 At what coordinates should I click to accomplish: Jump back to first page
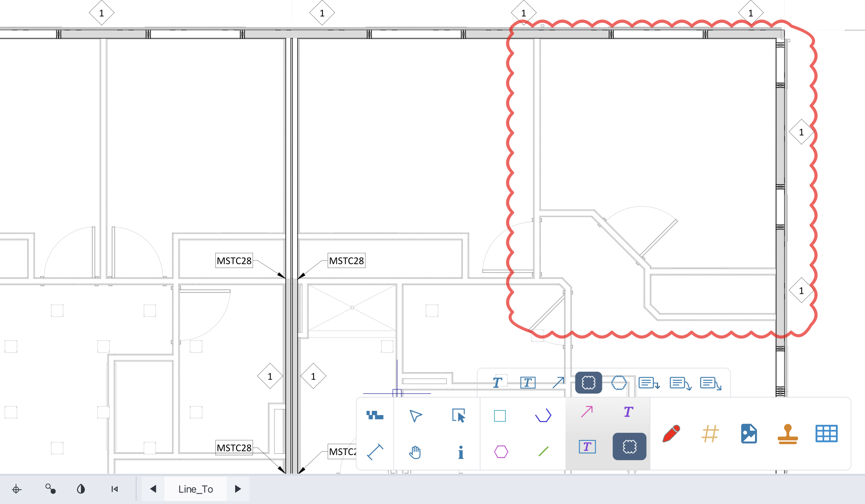[113, 489]
